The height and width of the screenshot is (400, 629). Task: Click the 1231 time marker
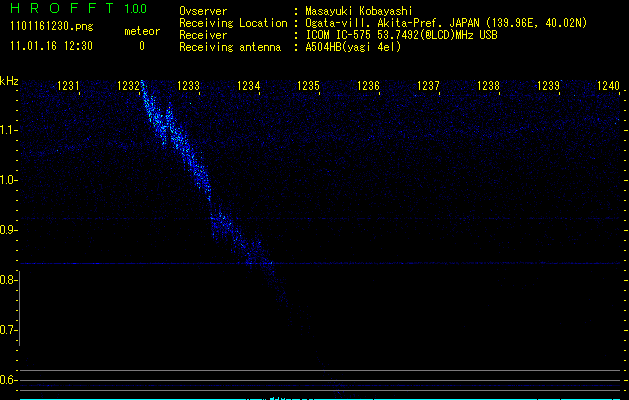pyautogui.click(x=68, y=85)
